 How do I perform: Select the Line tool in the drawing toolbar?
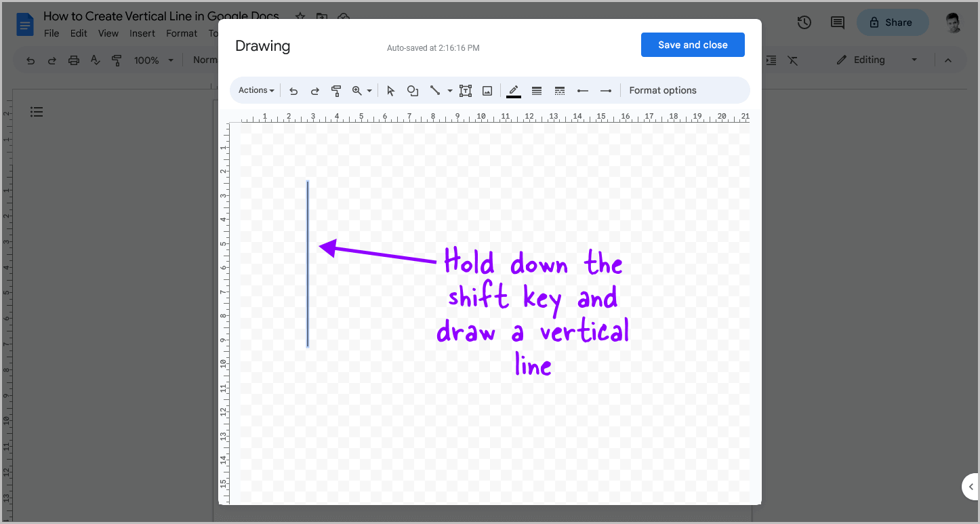coord(434,90)
